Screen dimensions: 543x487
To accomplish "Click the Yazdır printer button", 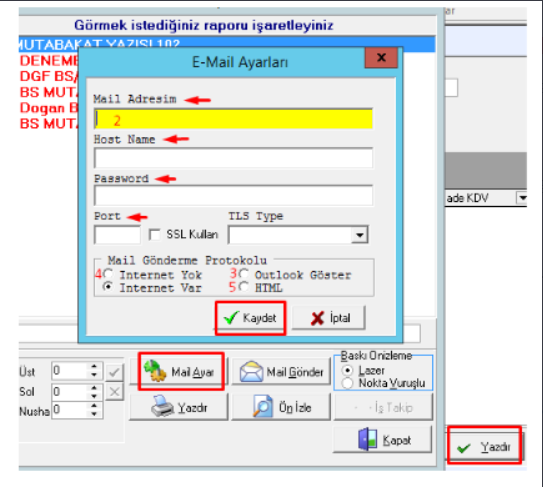I will [x=179, y=407].
